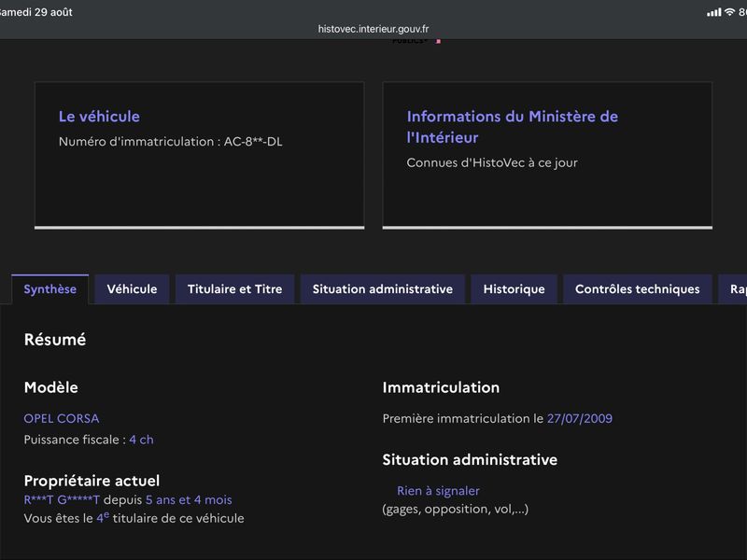
Task: Open the Contrôles techniques tab
Action: pos(638,289)
